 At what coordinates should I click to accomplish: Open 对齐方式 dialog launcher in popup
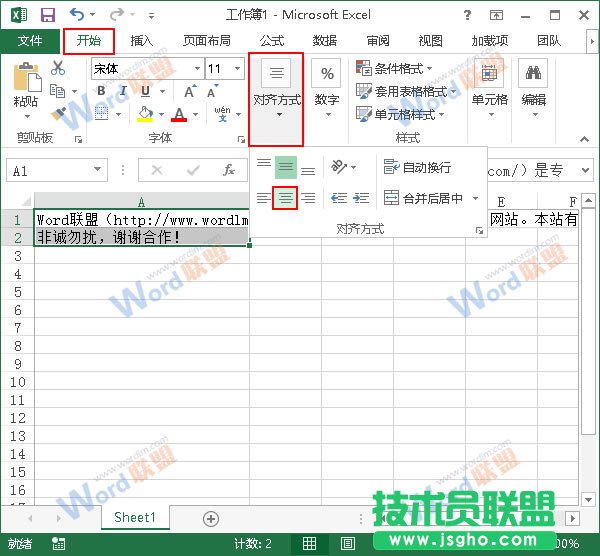pyautogui.click(x=479, y=230)
